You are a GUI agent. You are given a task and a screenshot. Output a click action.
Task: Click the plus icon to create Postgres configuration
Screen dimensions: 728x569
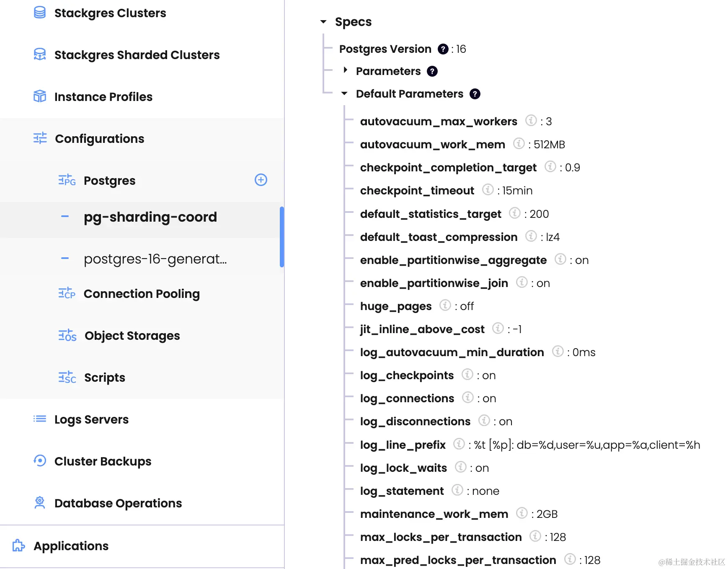point(261,180)
